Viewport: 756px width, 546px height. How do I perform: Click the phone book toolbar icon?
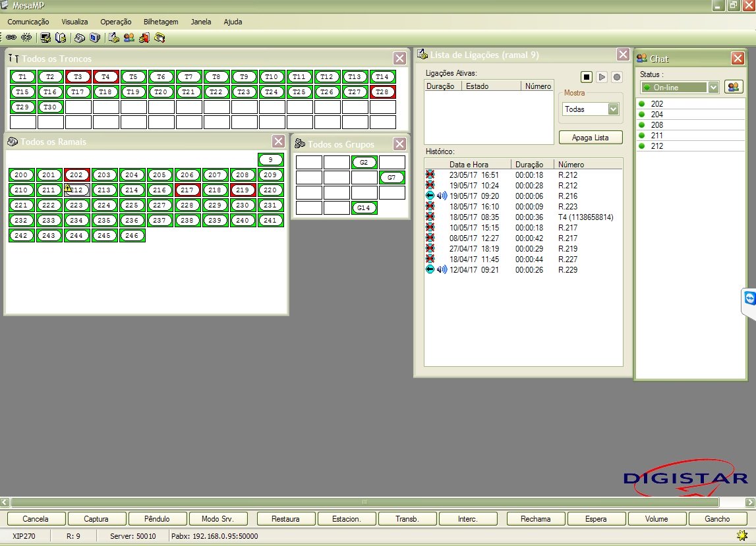[x=61, y=38]
